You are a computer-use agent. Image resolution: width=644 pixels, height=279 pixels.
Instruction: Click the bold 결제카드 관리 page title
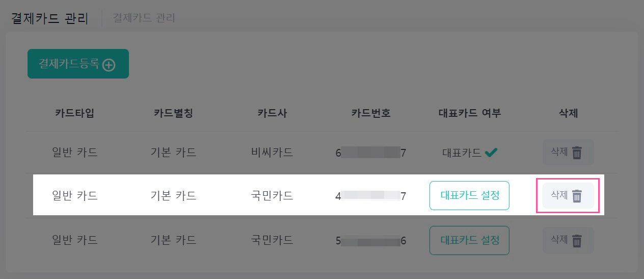50,19
